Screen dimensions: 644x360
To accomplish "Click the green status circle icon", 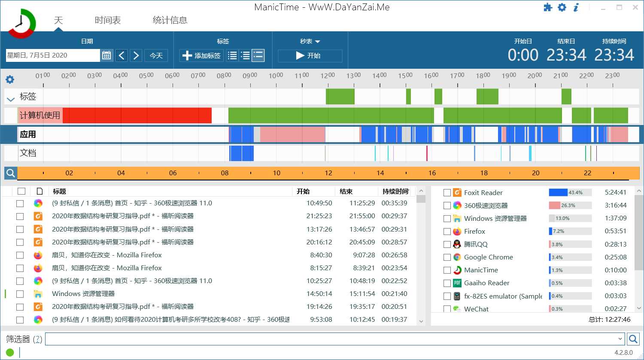I will coord(10,352).
